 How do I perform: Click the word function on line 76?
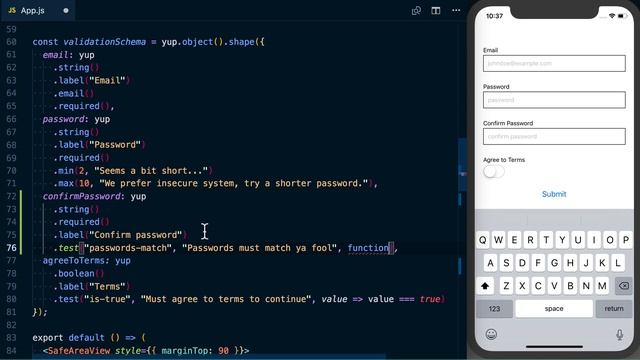(x=368, y=248)
